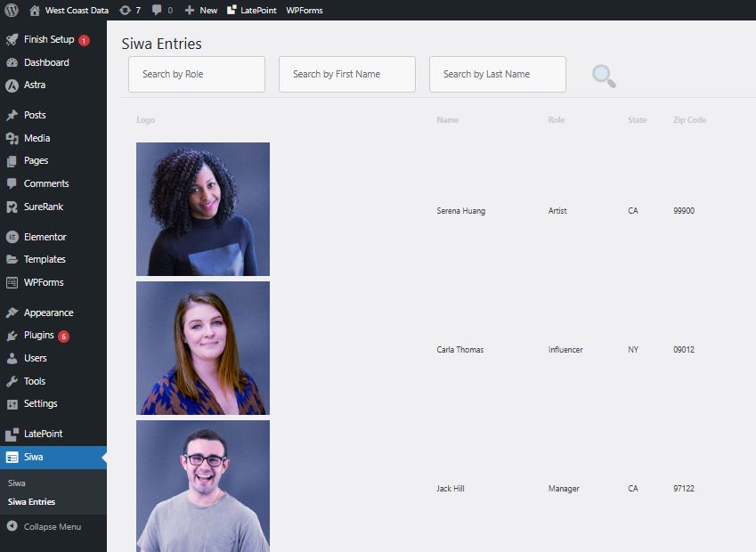Click the Tools wrench icon
The height and width of the screenshot is (552, 756).
coord(12,381)
